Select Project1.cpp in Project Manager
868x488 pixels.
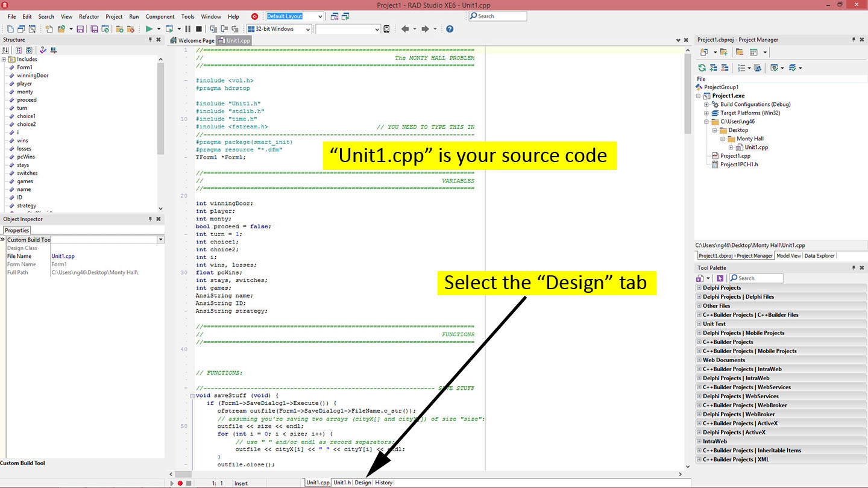pyautogui.click(x=735, y=155)
